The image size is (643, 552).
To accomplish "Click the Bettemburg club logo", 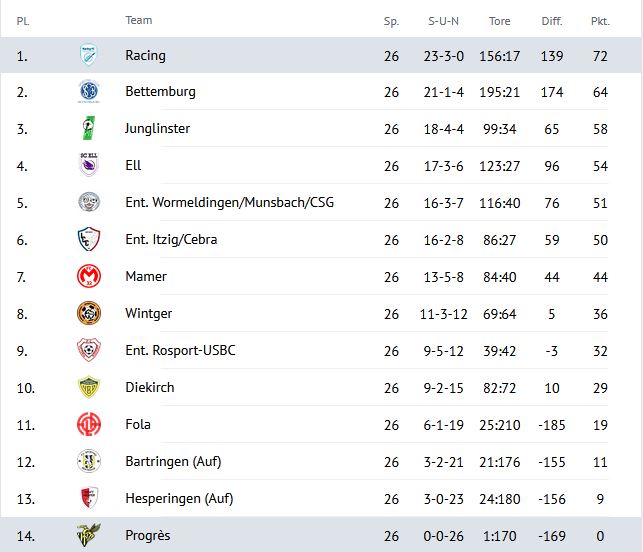I will [x=89, y=91].
